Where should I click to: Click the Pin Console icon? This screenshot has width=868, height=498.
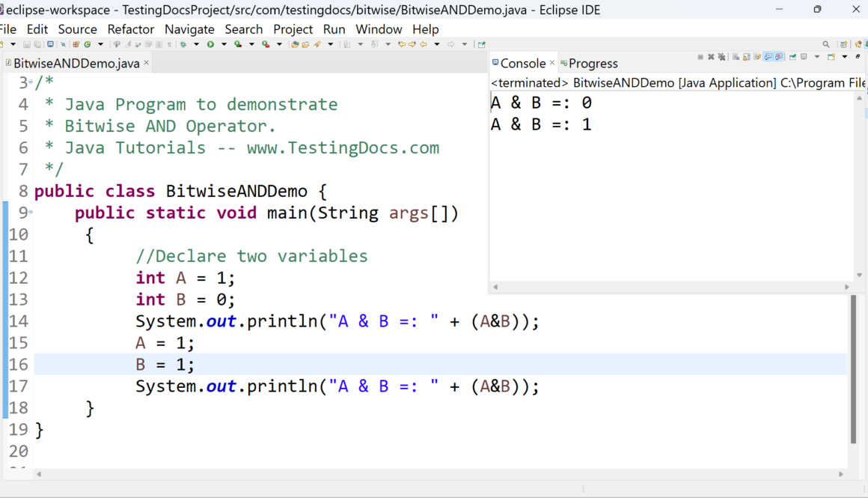click(792, 57)
